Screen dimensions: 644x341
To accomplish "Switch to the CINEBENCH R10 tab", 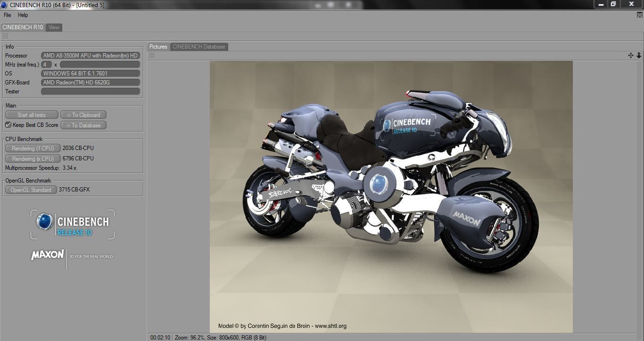I will (23, 27).
